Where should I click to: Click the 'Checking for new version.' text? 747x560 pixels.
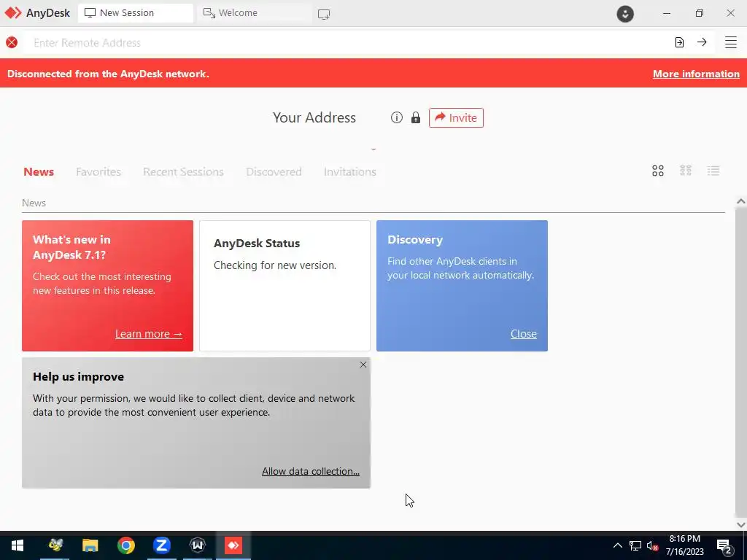pos(275,265)
